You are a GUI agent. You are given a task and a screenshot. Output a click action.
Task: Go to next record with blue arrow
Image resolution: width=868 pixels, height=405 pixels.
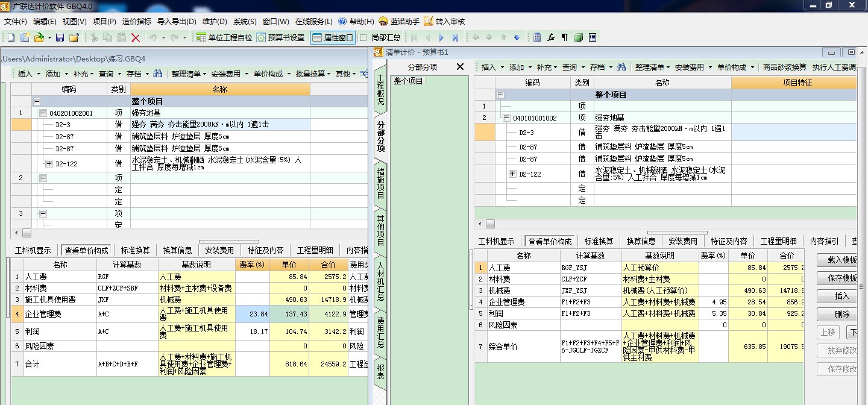pyautogui.click(x=441, y=37)
